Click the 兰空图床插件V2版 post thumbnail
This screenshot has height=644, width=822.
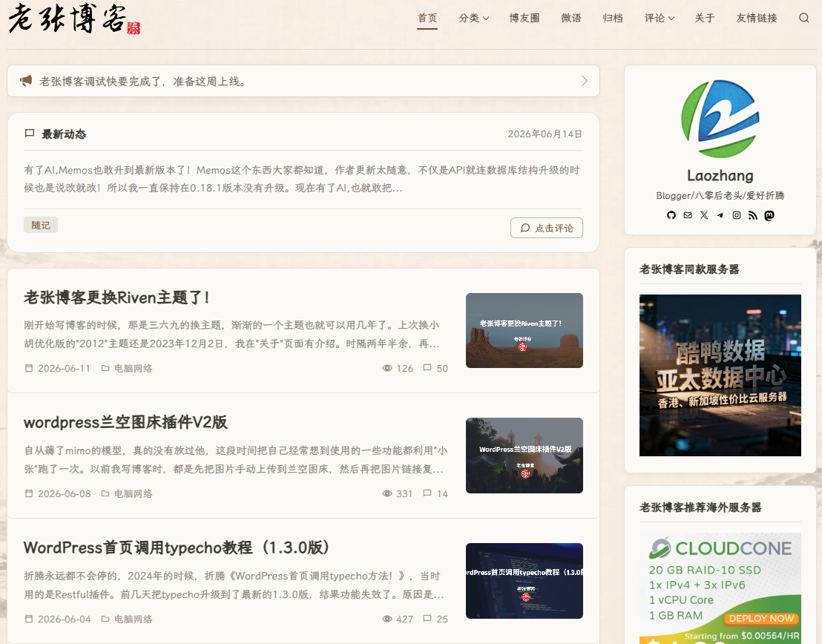(x=525, y=456)
